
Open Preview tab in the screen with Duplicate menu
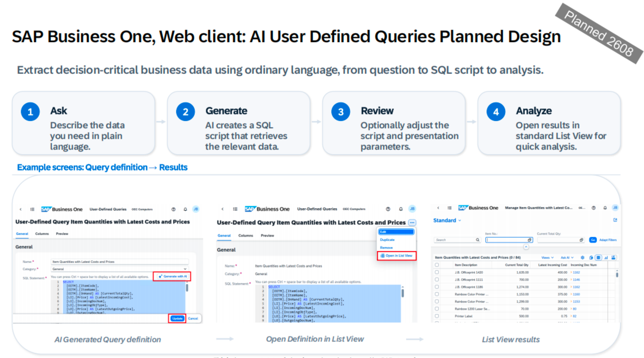click(x=267, y=236)
